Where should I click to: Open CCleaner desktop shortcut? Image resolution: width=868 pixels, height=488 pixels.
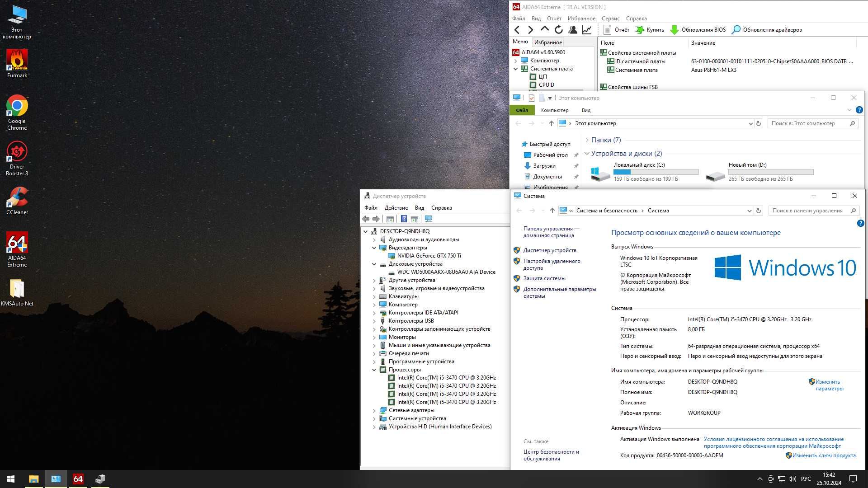tap(17, 201)
